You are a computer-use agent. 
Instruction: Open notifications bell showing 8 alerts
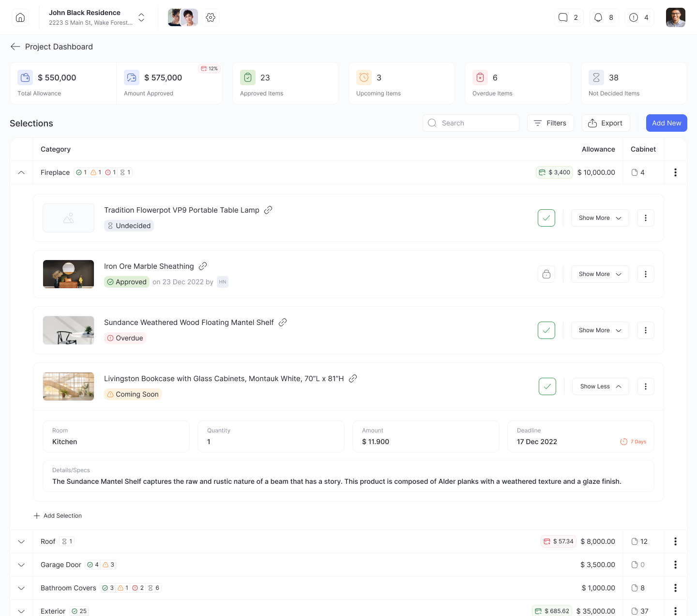pos(604,17)
